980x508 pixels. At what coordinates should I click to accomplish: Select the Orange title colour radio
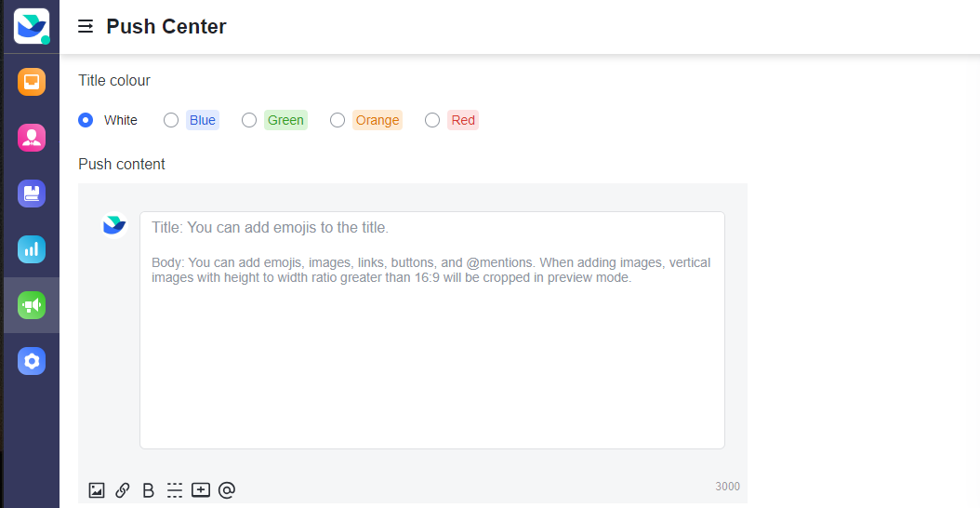(x=338, y=120)
